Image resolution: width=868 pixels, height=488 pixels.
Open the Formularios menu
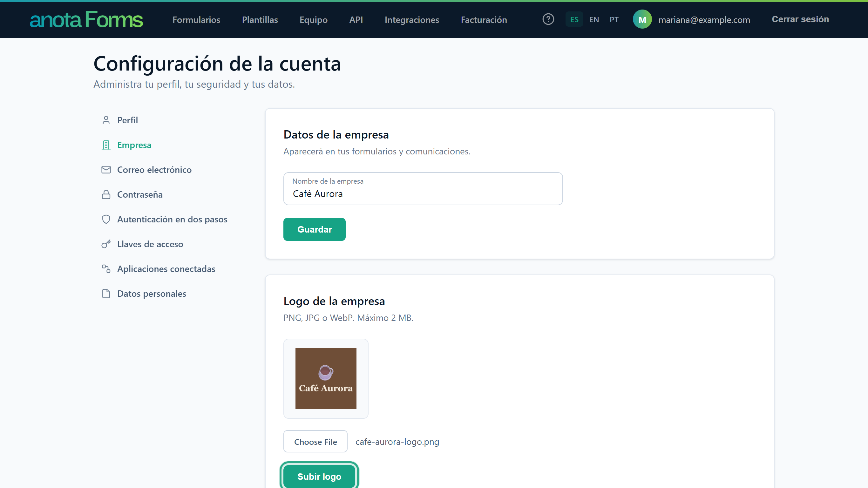[x=196, y=20]
